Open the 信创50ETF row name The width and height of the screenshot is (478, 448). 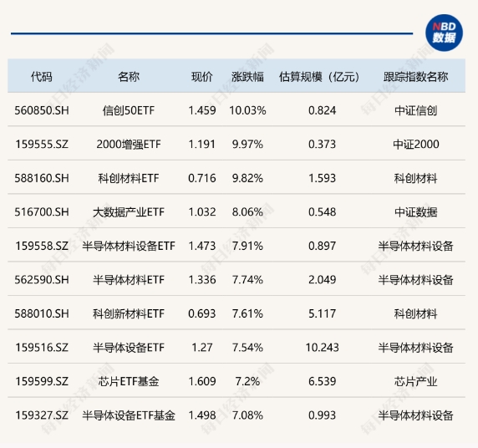coord(129,110)
